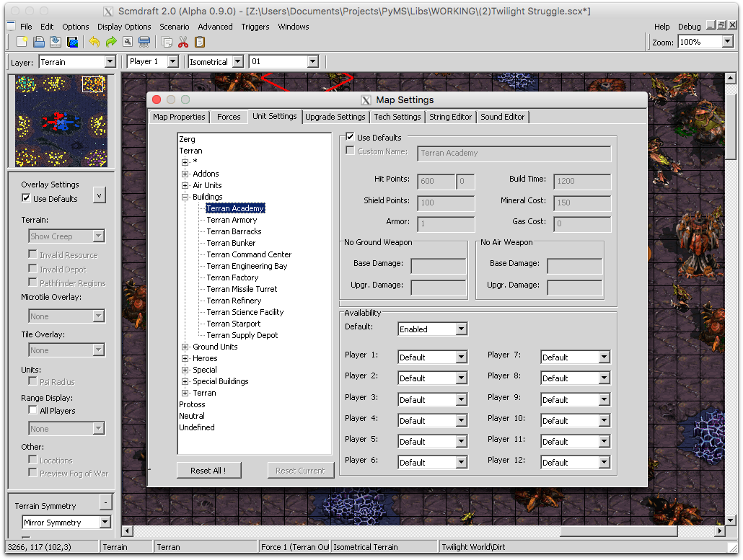Click the minimap preview thumbnail

pos(61,120)
